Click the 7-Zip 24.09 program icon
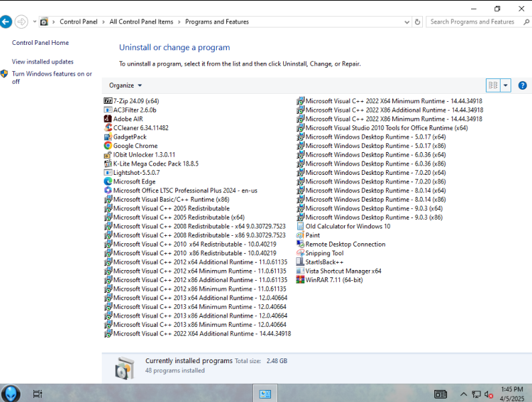This screenshot has width=532, height=402. [108, 101]
